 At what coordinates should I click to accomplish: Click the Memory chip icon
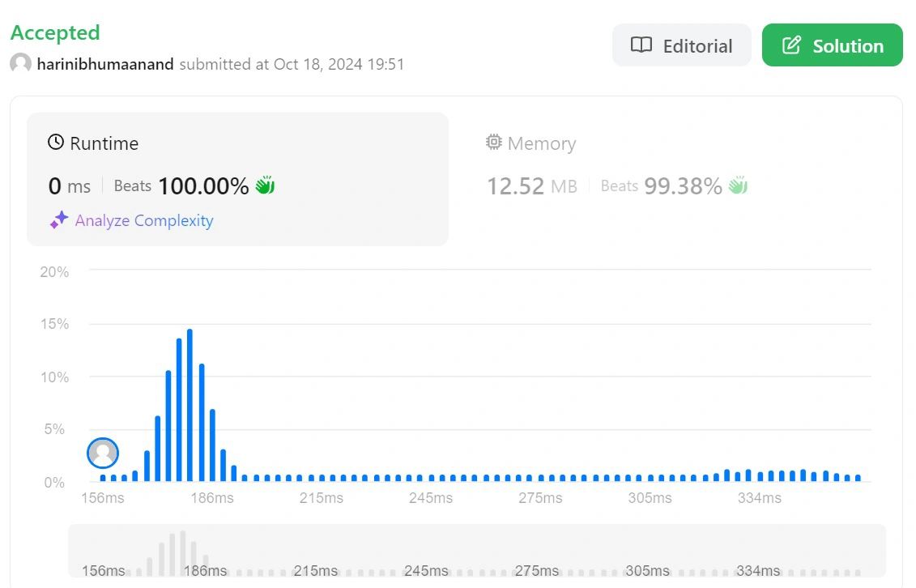[493, 142]
